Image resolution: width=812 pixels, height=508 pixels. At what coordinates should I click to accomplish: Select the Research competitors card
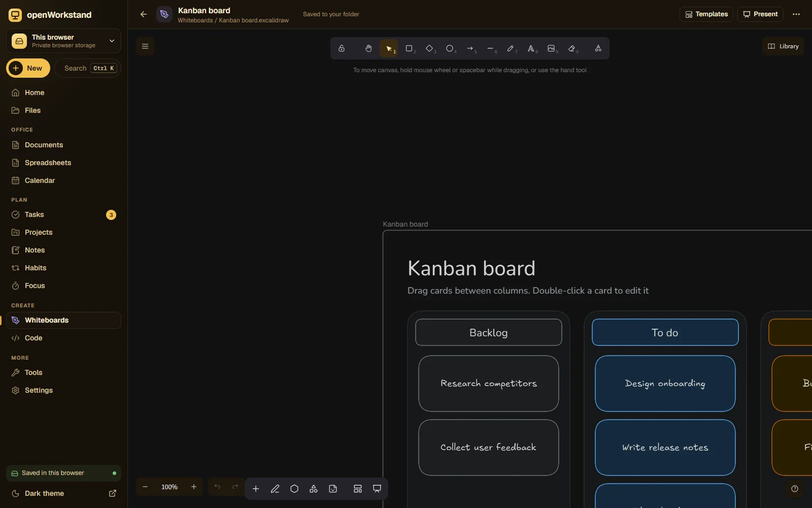489,384
